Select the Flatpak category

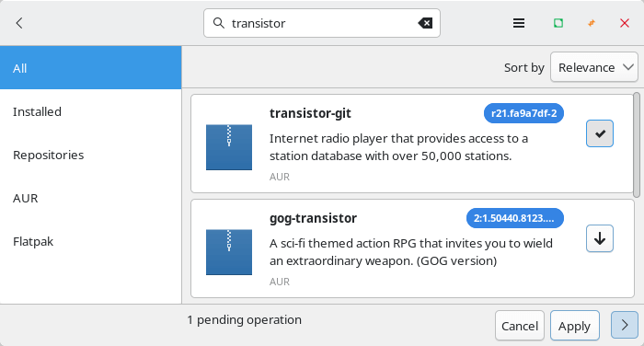(x=91, y=242)
